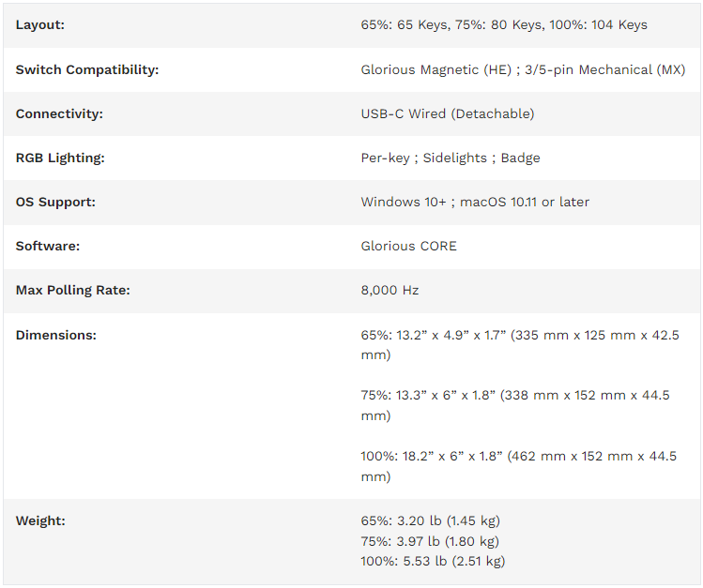Select the 100% weight 5.53 lb line
The image size is (703, 588).
tap(433, 561)
